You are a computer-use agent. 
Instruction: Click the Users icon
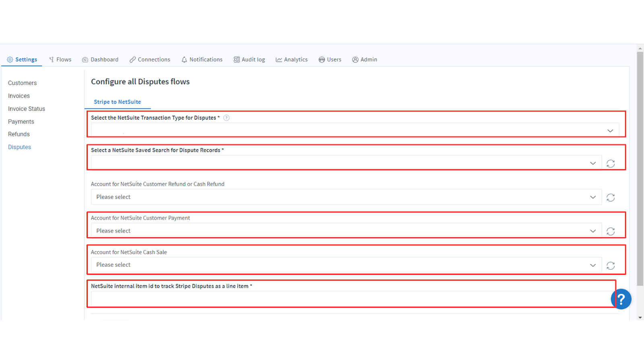[322, 60]
